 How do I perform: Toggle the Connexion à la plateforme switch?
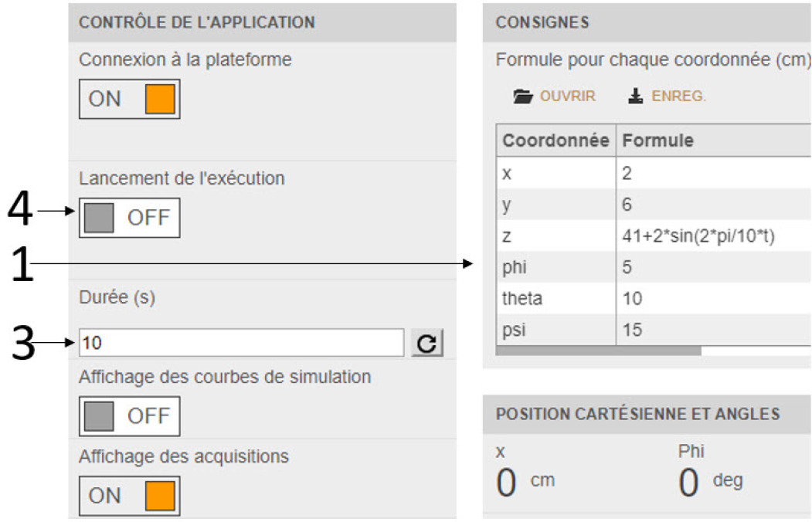click(130, 99)
